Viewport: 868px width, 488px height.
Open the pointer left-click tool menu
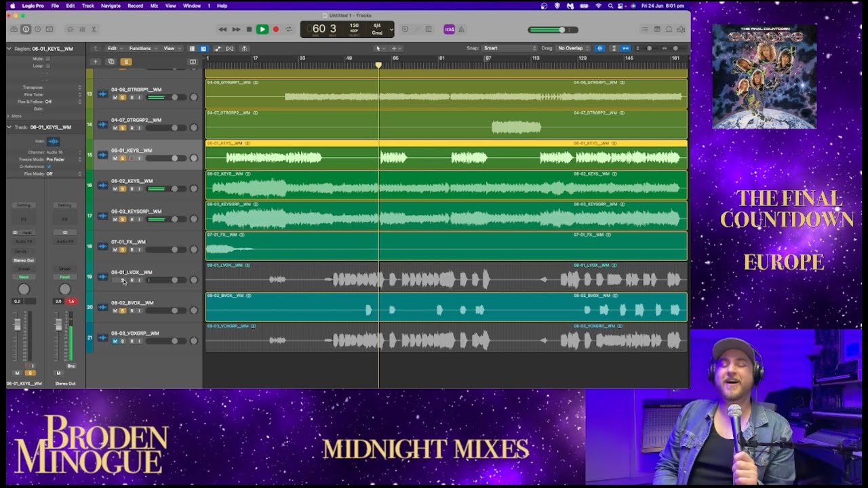click(379, 48)
